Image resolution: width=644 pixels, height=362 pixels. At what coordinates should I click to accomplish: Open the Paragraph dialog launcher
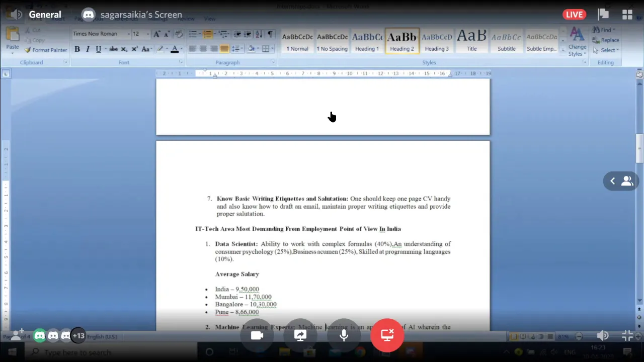(x=273, y=62)
